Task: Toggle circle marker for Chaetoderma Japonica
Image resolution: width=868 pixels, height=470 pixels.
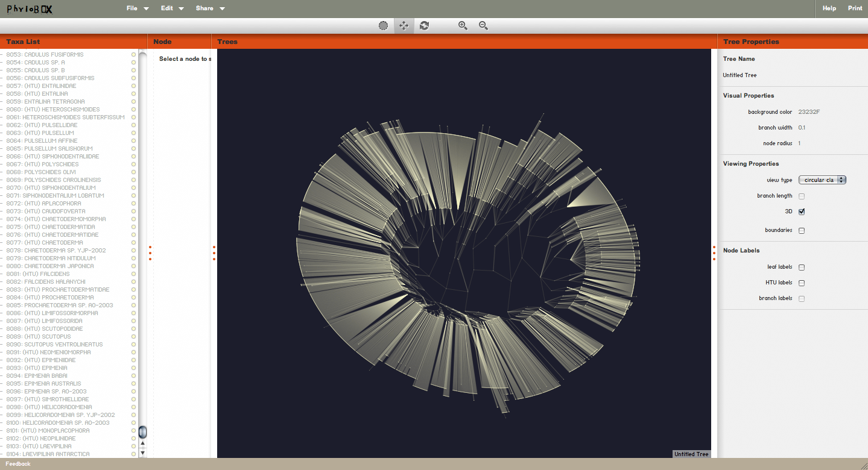Action: coord(133,266)
